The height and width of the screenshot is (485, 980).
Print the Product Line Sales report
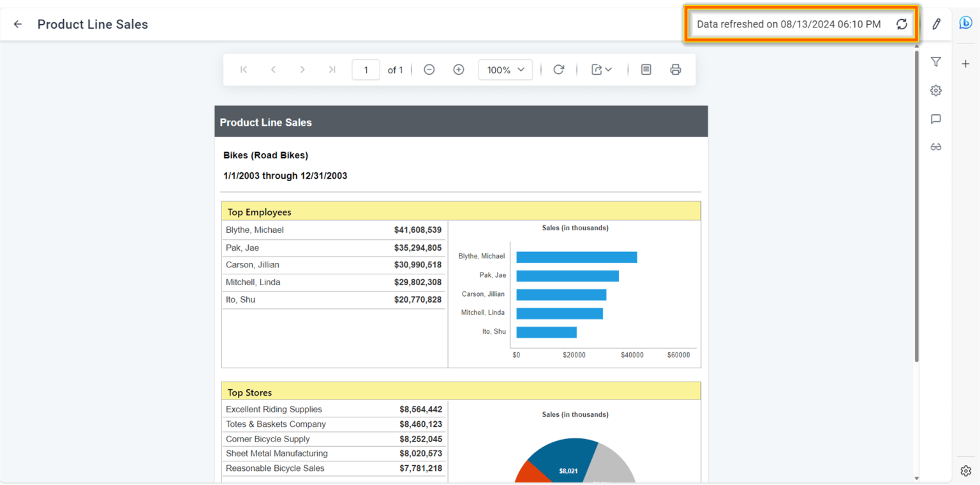coord(676,69)
